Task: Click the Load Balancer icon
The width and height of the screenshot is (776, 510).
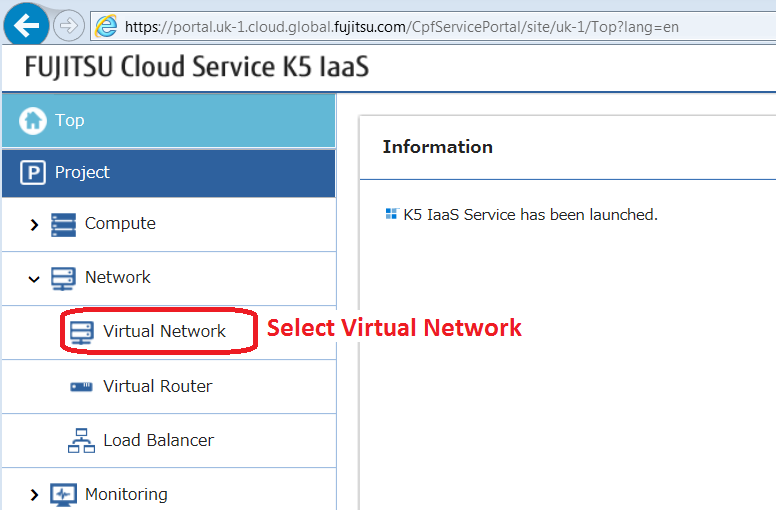Action: (x=81, y=440)
